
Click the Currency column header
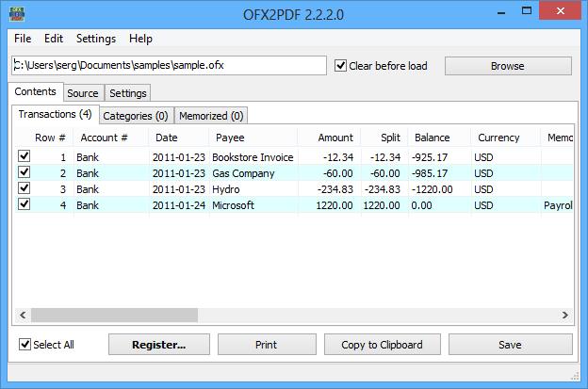pos(506,138)
